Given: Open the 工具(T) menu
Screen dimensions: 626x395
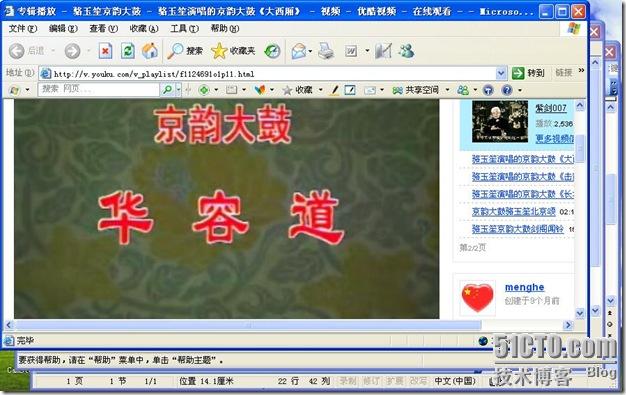Looking at the screenshot, I should [x=184, y=29].
